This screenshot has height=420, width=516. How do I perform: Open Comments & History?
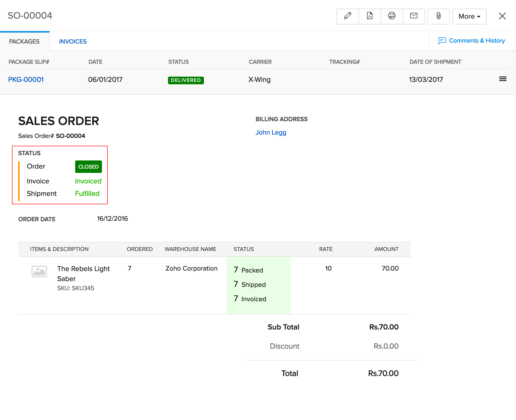tap(472, 40)
